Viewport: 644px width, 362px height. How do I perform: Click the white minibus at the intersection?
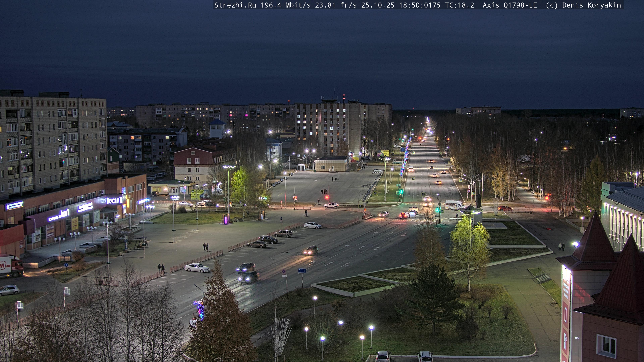(455, 205)
